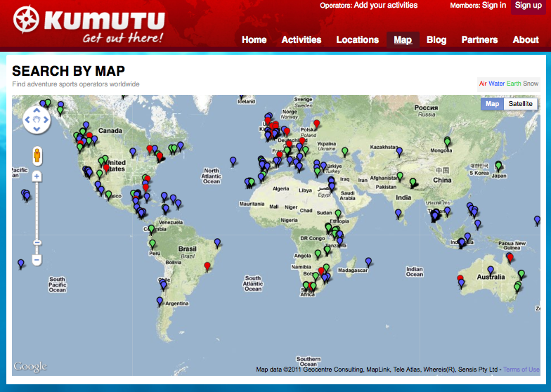Switch to Satellite view

pyautogui.click(x=520, y=104)
